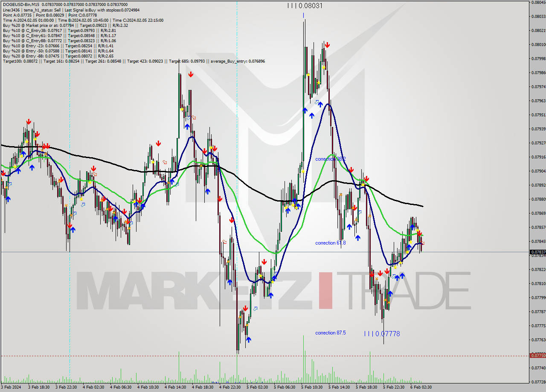Select the correction 87.5 label
546x392 pixels.
point(331,333)
